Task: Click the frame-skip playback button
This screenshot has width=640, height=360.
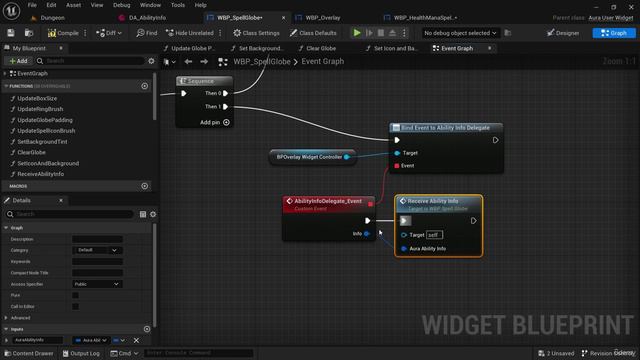Action: click(x=369, y=33)
